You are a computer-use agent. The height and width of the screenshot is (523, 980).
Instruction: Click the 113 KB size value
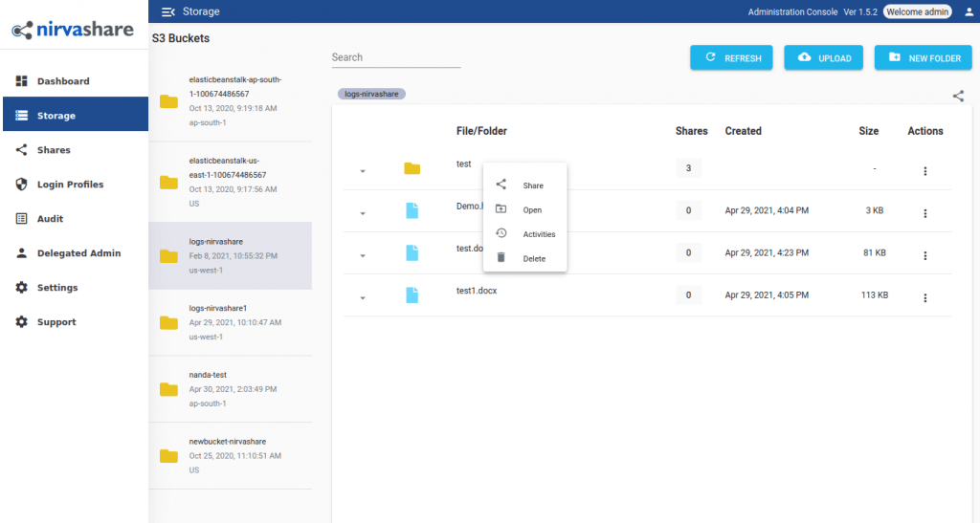(875, 295)
